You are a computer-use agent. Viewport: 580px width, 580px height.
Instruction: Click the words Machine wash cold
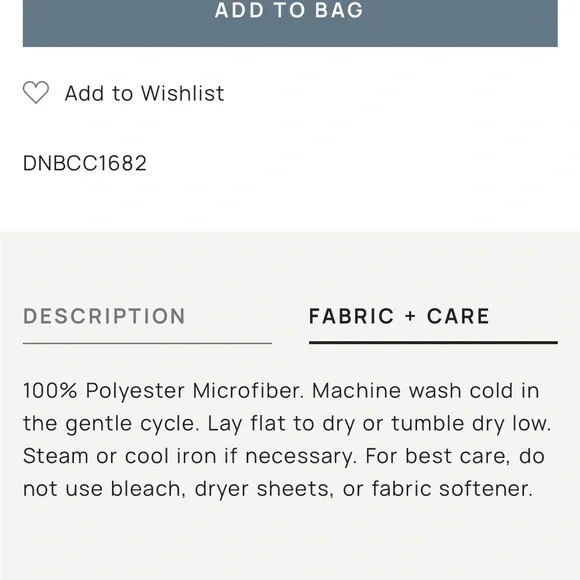412,391
